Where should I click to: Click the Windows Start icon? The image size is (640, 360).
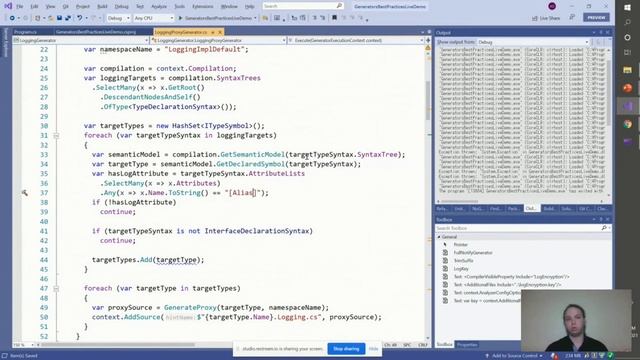tap(627, 7)
